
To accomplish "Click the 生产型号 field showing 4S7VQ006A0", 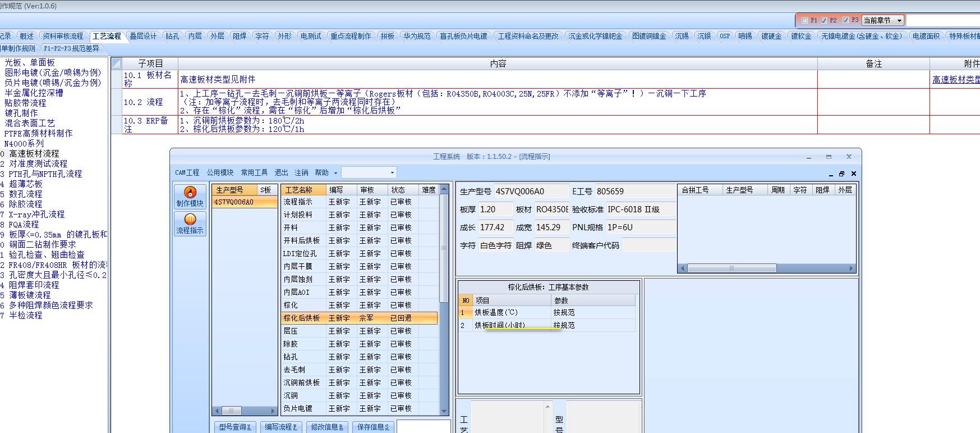I will click(531, 192).
